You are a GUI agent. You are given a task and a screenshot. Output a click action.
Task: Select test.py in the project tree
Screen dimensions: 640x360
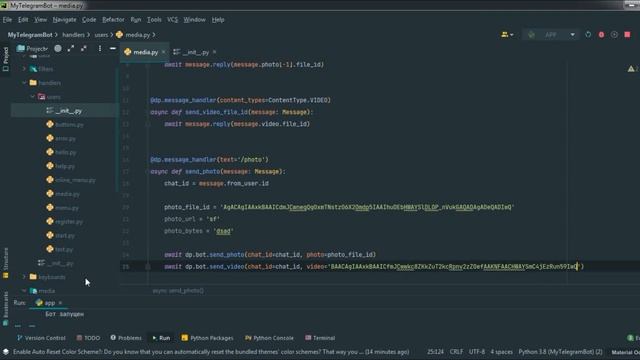coord(60,249)
